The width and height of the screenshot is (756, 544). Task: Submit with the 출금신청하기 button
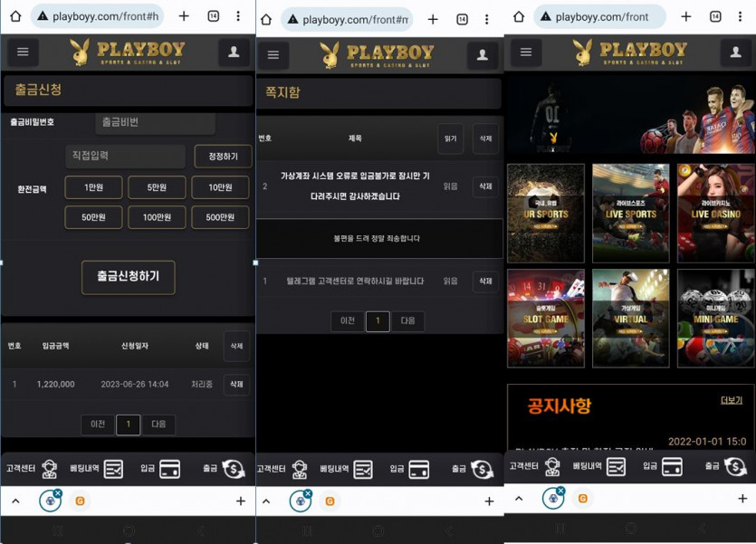click(128, 277)
